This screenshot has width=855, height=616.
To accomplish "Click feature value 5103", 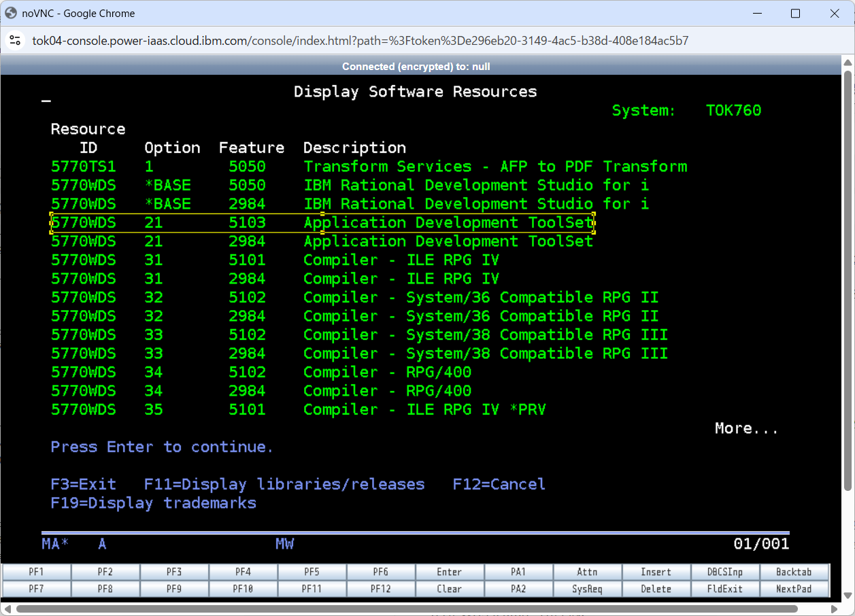I will (x=248, y=222).
